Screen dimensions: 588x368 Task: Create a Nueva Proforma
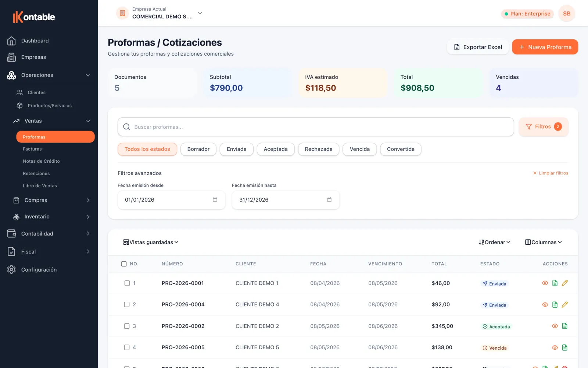click(x=545, y=47)
